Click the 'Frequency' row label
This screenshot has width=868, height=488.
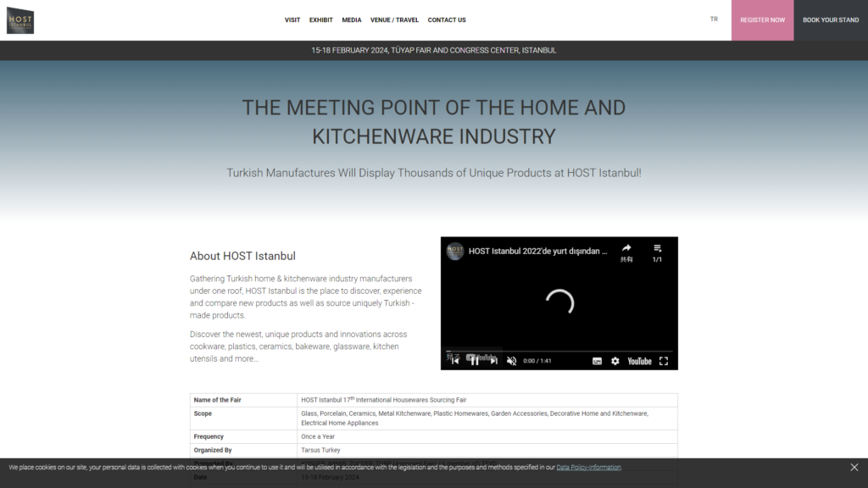coord(209,436)
